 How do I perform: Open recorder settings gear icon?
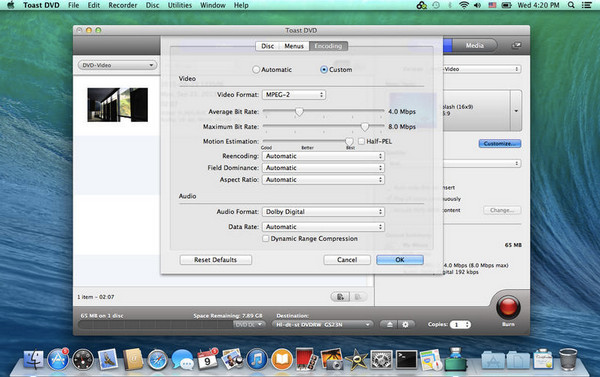click(x=406, y=325)
